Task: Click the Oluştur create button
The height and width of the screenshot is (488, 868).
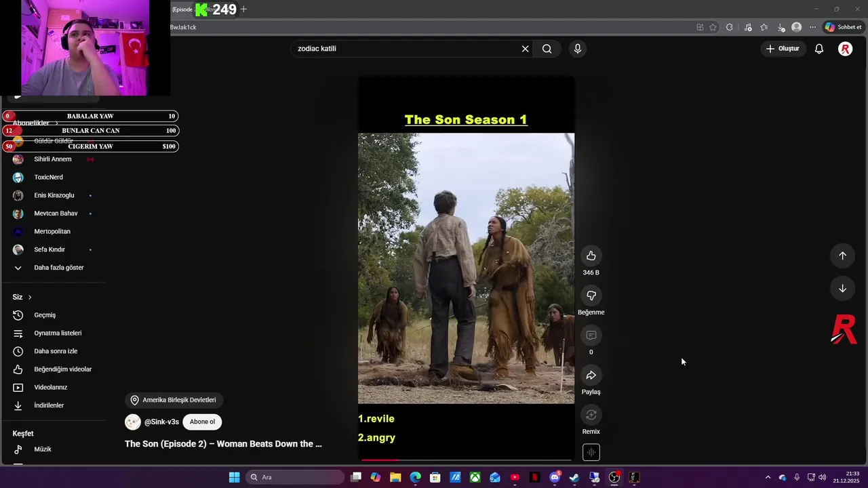Action: (x=783, y=49)
